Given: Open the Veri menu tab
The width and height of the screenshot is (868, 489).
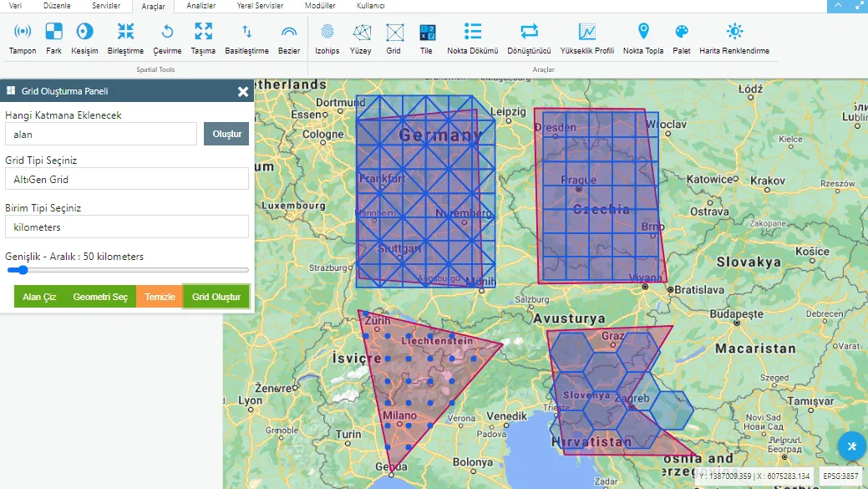Looking at the screenshot, I should tap(16, 6).
